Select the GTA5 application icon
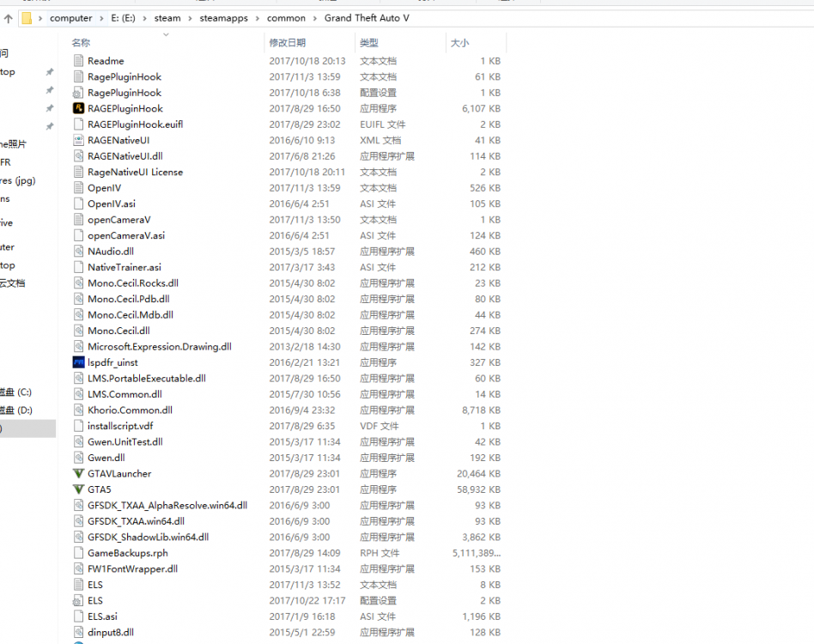814x644 pixels. coord(78,489)
